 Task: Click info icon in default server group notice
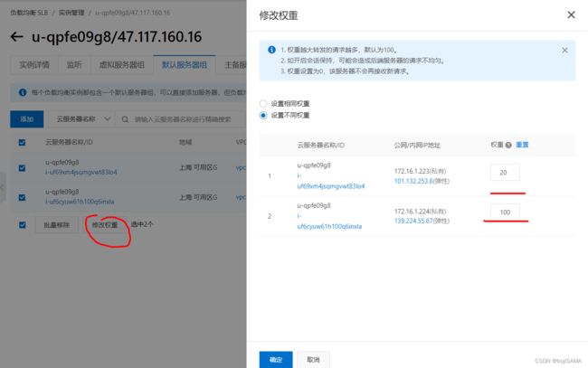click(x=23, y=92)
